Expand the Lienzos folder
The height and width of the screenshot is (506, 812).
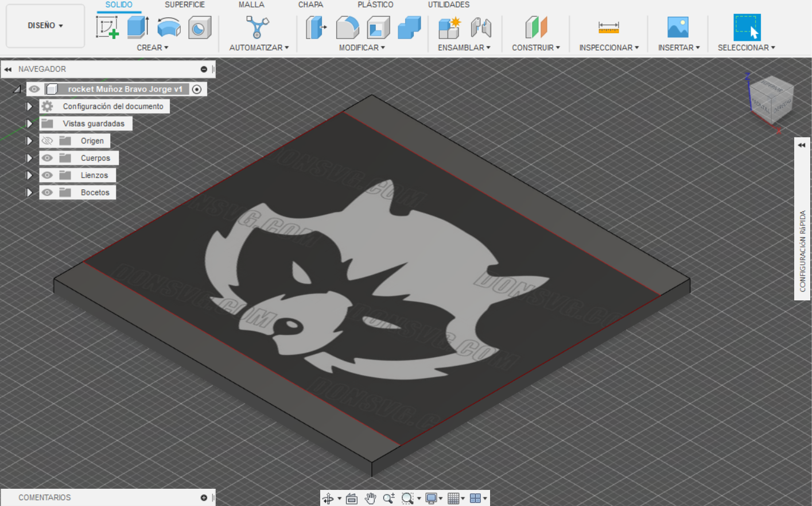tap(29, 175)
